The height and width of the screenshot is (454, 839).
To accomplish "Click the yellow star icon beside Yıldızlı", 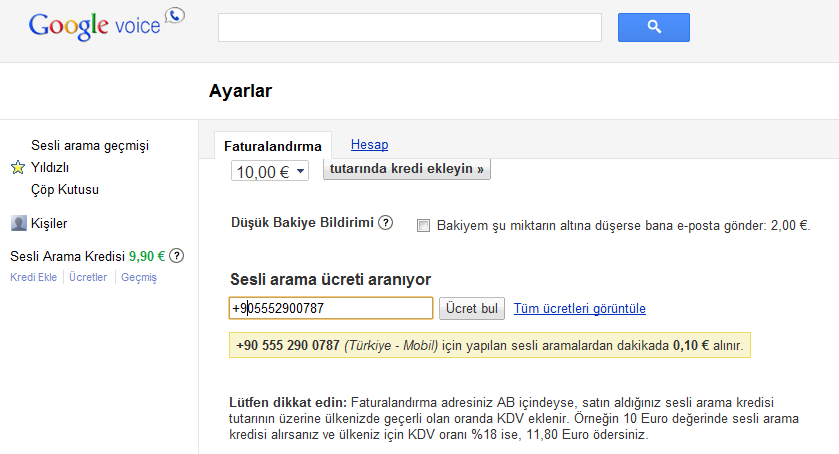I will [18, 168].
